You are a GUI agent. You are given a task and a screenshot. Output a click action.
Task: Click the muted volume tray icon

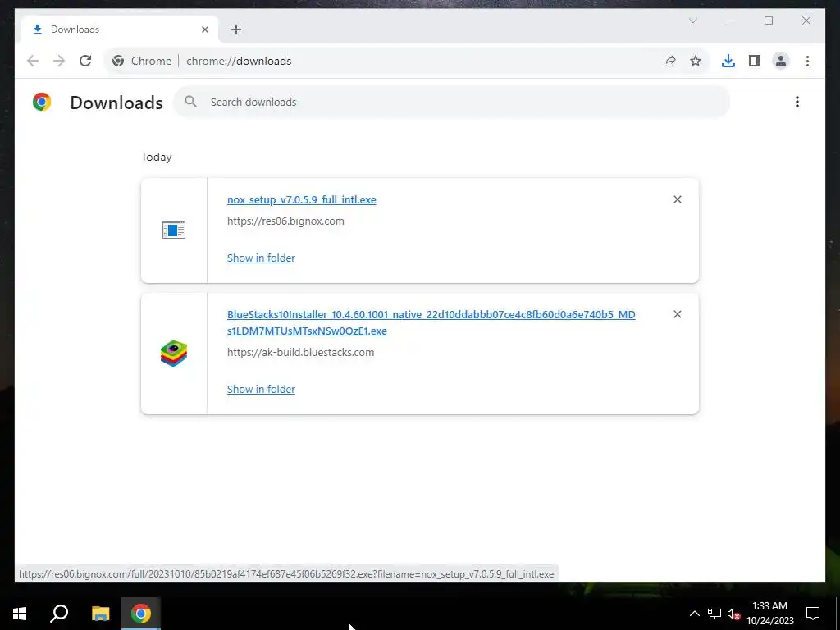click(x=733, y=614)
